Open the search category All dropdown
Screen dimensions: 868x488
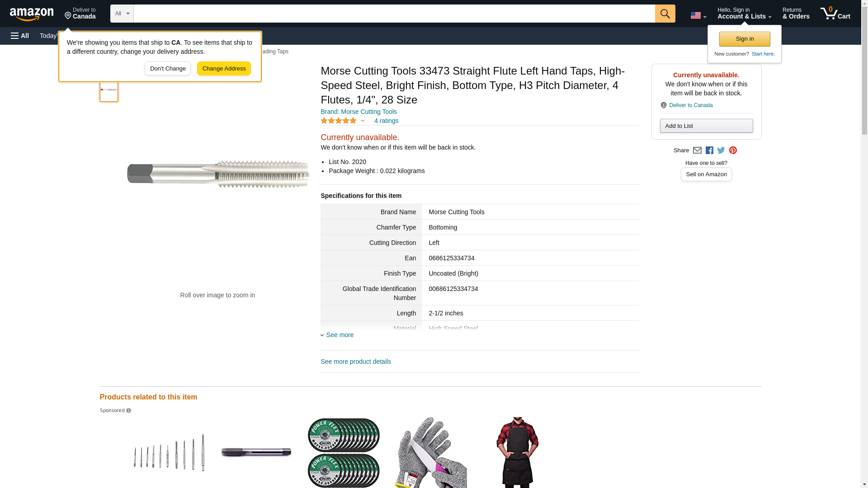coord(122,14)
